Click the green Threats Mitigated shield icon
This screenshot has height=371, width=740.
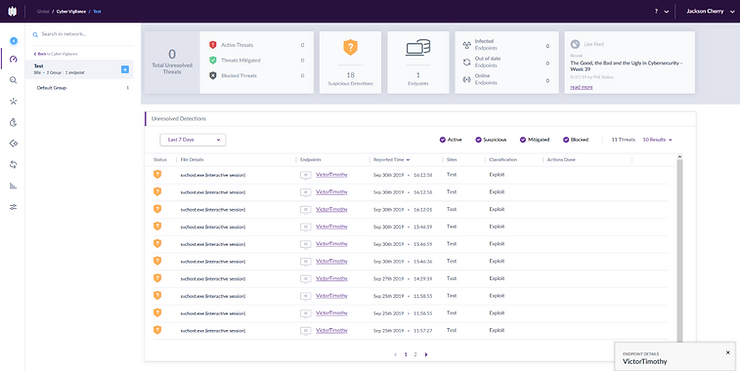213,60
